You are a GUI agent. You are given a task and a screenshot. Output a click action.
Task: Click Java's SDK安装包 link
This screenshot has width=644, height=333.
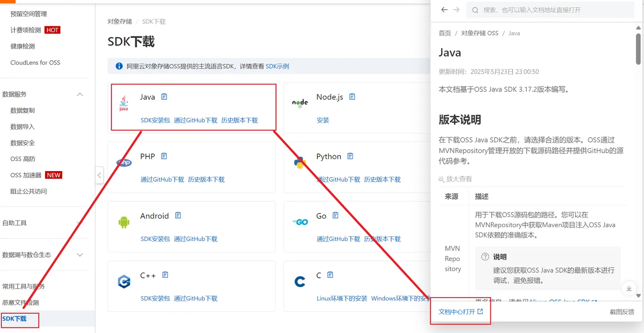click(x=155, y=120)
